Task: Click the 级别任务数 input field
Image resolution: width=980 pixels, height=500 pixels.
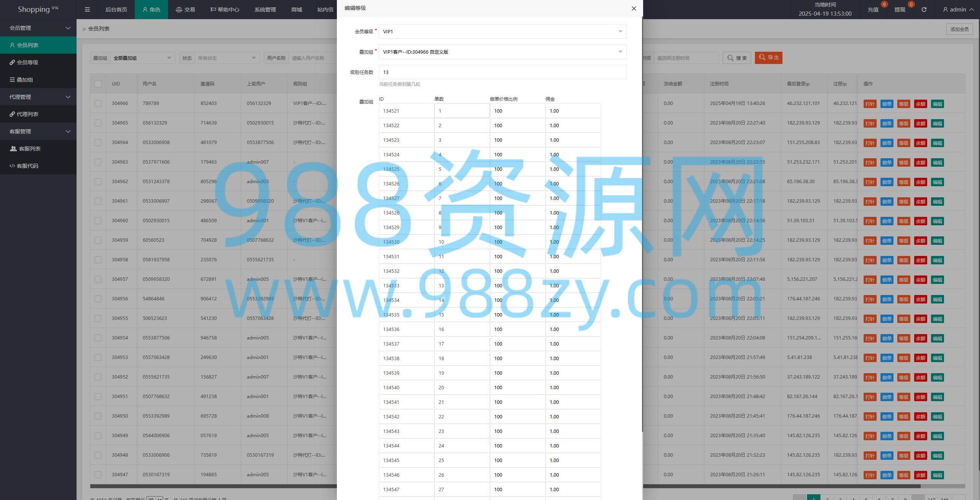Action: (x=502, y=72)
